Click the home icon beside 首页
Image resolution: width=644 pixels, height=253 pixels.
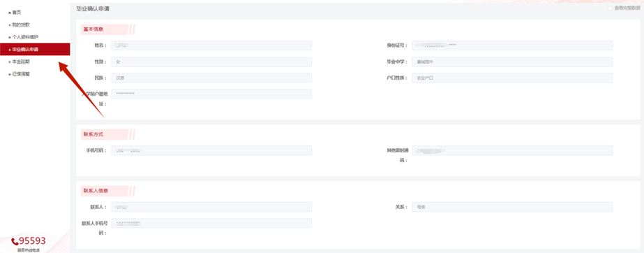pos(10,13)
